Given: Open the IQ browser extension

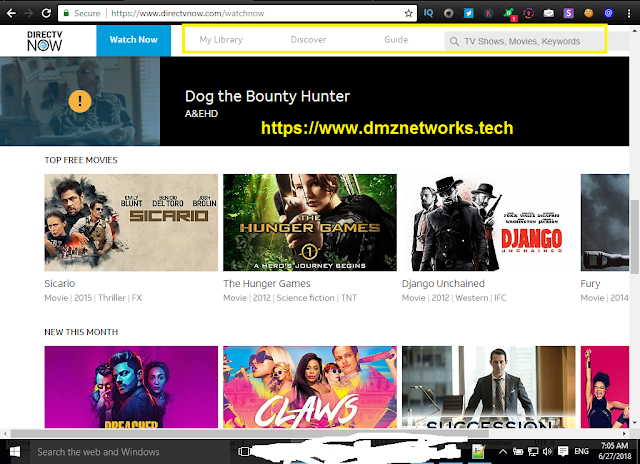Looking at the screenshot, I should [428, 13].
